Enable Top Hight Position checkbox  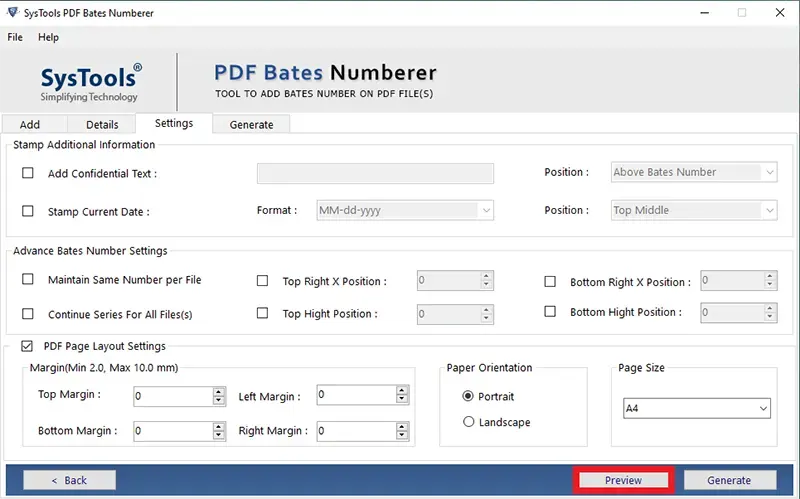pyautogui.click(x=262, y=313)
